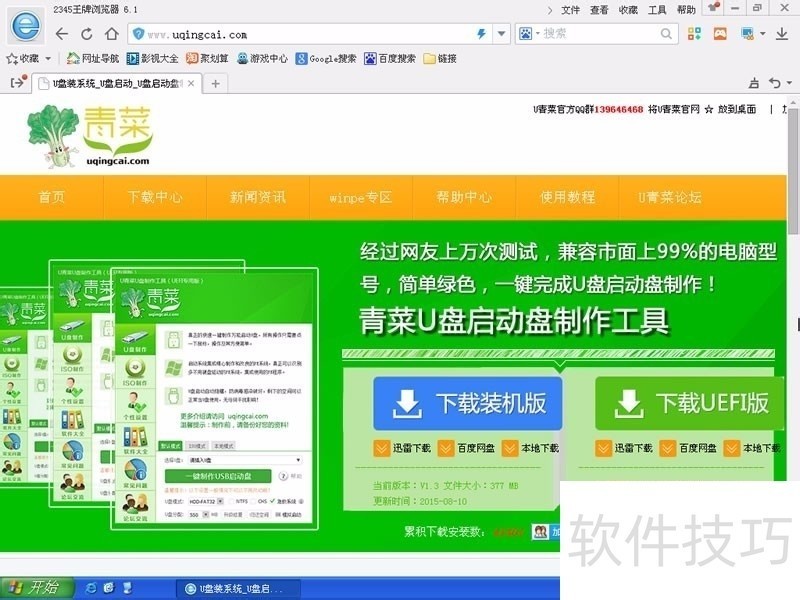Image resolution: width=800 pixels, height=600 pixels.
Task: Open the 帮助 menu
Action: point(686,10)
